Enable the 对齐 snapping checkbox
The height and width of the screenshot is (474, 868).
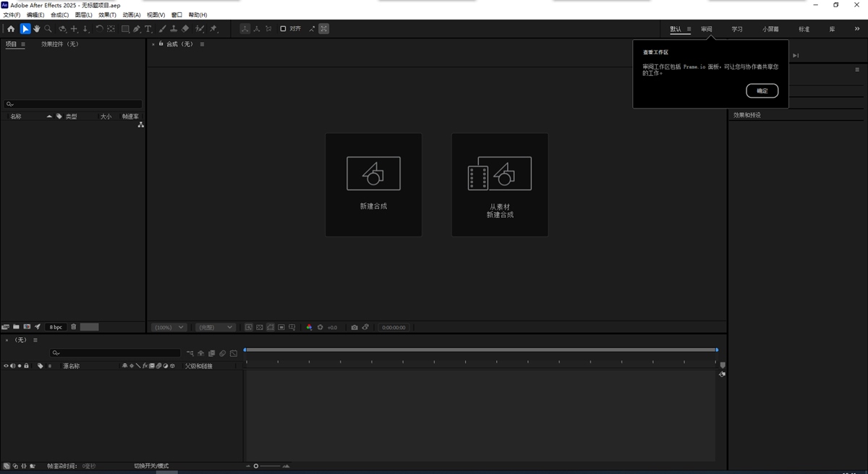pyautogui.click(x=283, y=29)
